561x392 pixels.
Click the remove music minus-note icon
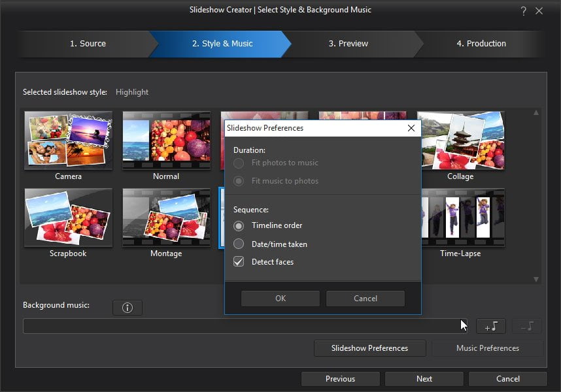point(527,326)
